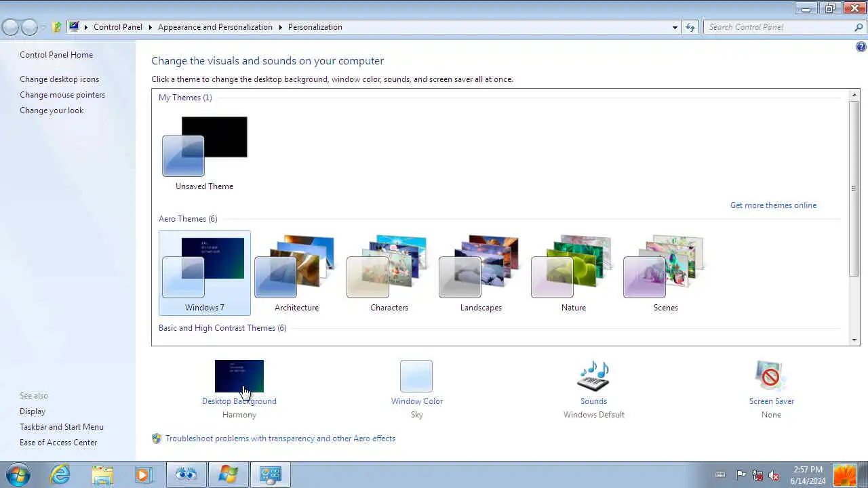Apply the Landscapes theme
This screenshot has height=488, width=868.
481,273
